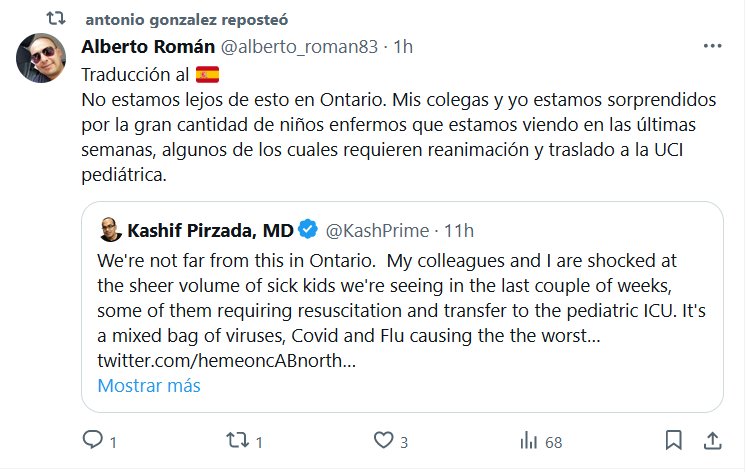
Task: Open tweet analytics showing 68 views
Action: coord(527,440)
